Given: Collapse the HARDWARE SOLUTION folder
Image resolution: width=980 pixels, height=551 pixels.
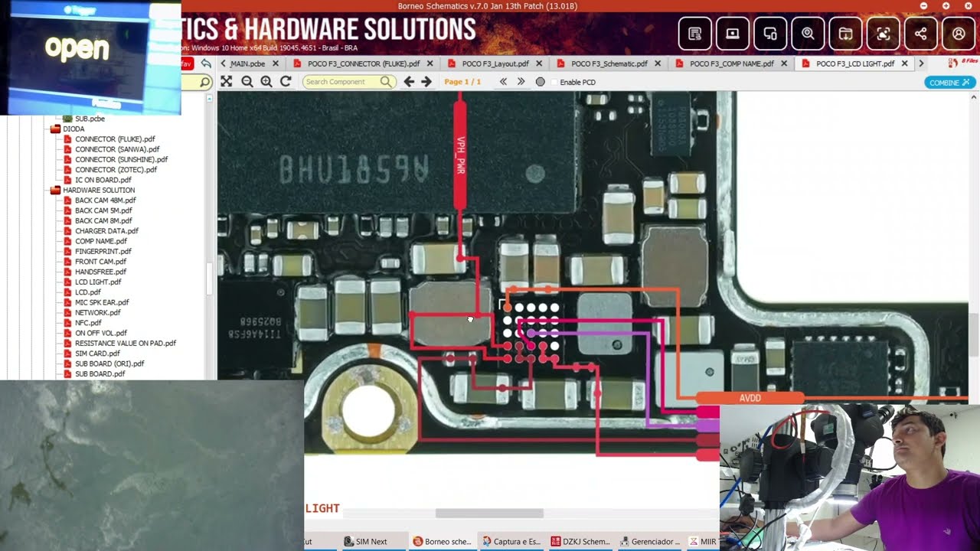Looking at the screenshot, I should 55,191.
